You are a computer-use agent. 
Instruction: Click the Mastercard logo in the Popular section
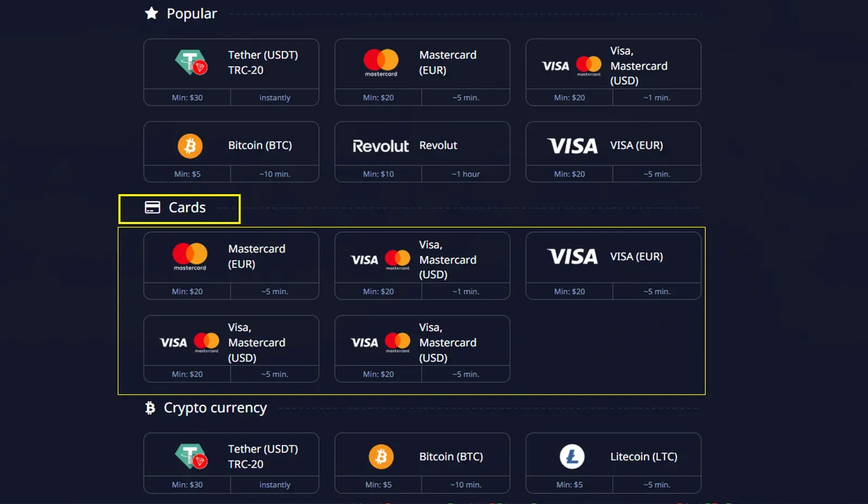381,62
